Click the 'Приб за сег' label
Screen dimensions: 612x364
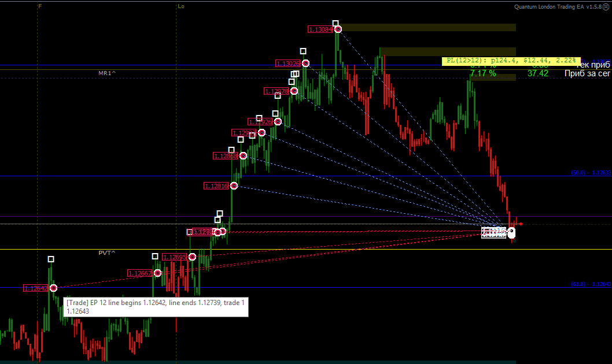click(587, 73)
